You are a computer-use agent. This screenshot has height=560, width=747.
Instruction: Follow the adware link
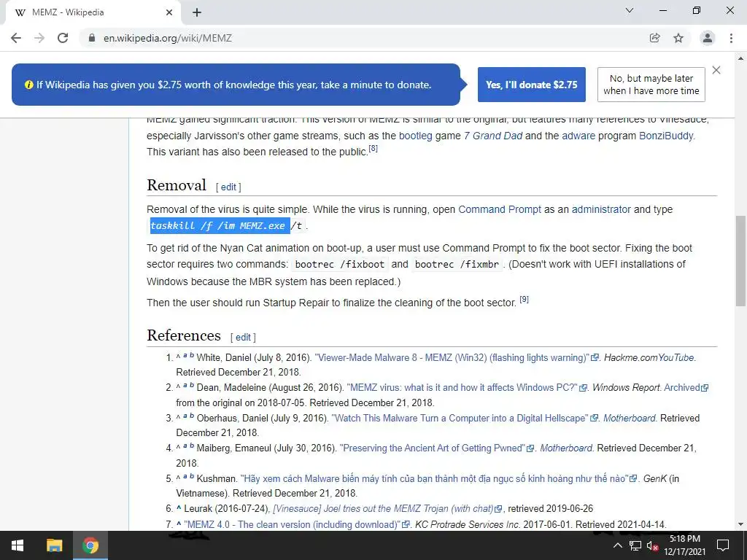[578, 136]
